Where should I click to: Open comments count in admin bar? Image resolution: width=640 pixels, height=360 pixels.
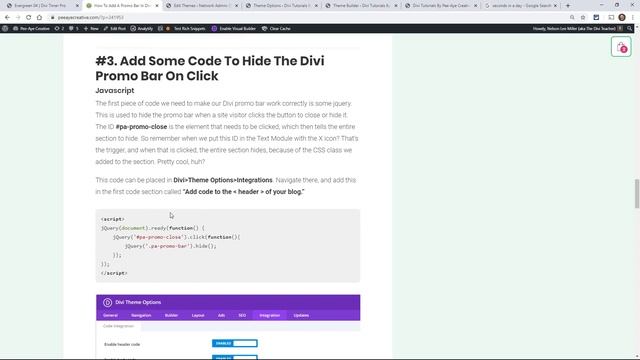click(74, 29)
